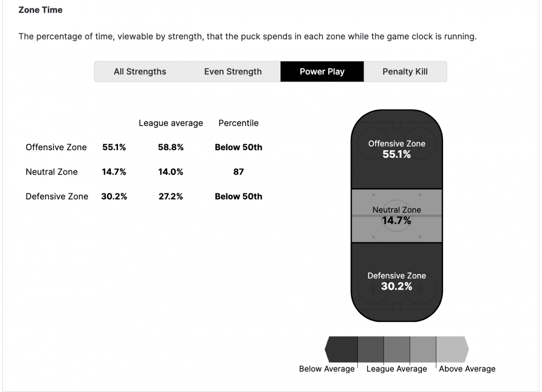Viewport: 542px width, 392px height.
Task: Select the Neutral Zone on the rink diagram
Action: (x=397, y=216)
